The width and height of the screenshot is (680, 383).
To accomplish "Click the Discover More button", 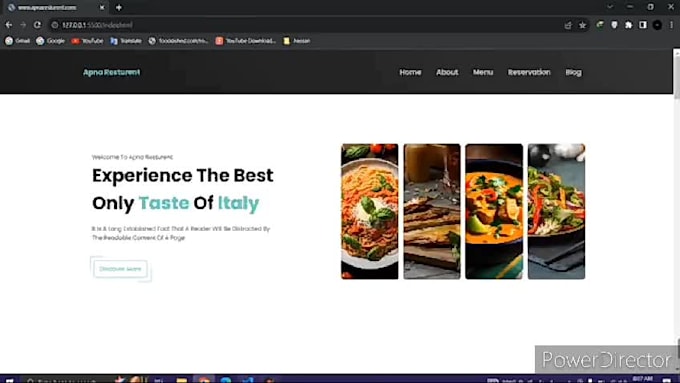I will [x=121, y=269].
